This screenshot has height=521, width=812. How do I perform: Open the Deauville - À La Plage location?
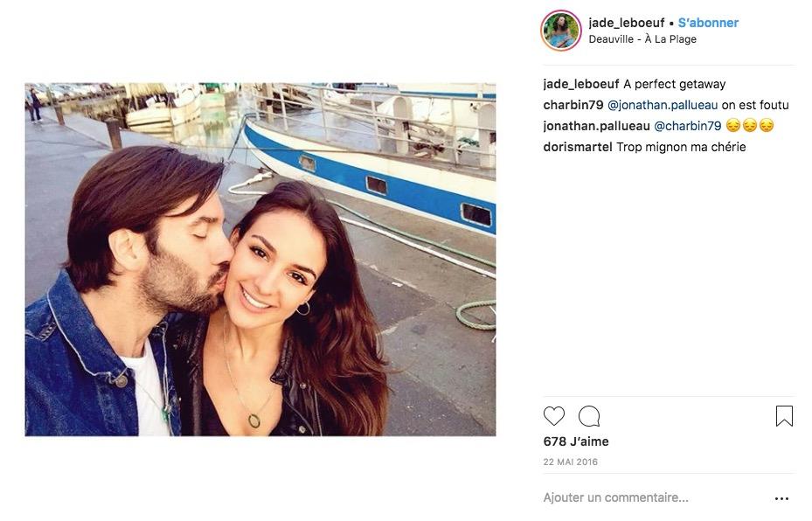[x=642, y=39]
